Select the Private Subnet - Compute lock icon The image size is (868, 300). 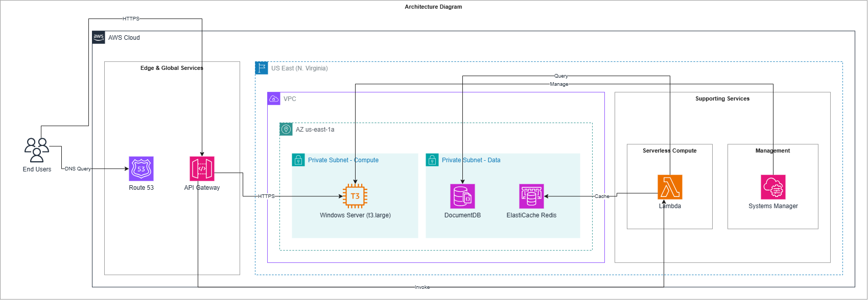click(x=298, y=160)
